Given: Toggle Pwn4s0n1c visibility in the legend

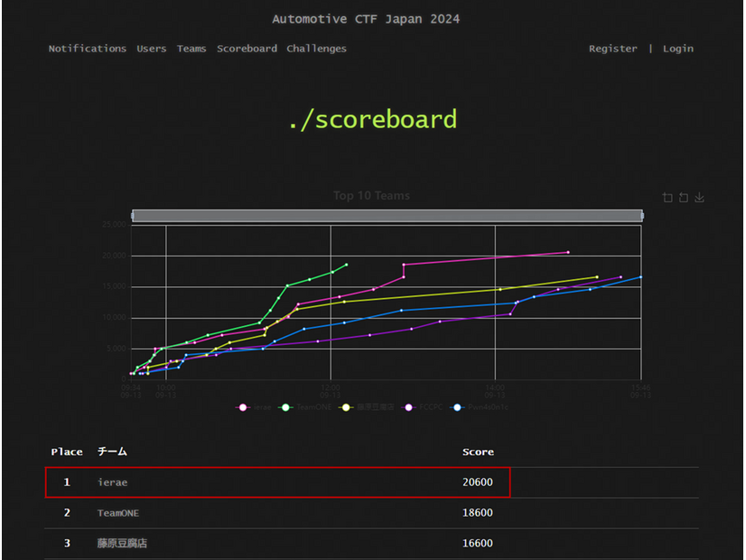Looking at the screenshot, I should (x=455, y=407).
